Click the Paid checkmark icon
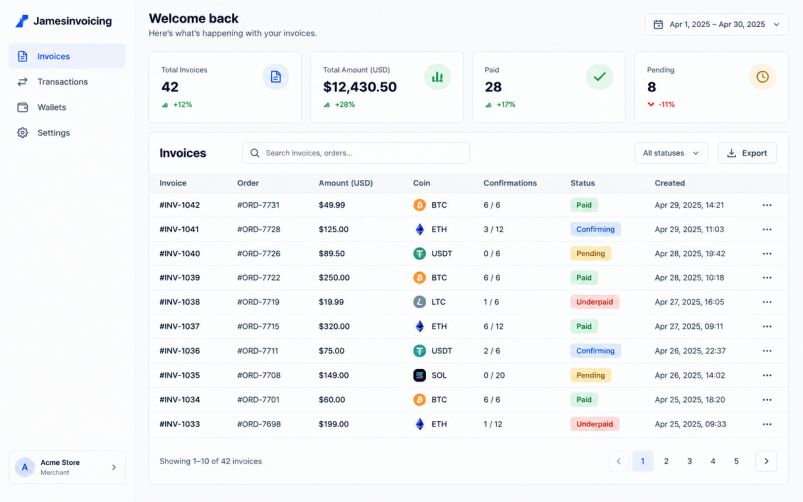This screenshot has height=502, width=803. pyautogui.click(x=599, y=77)
